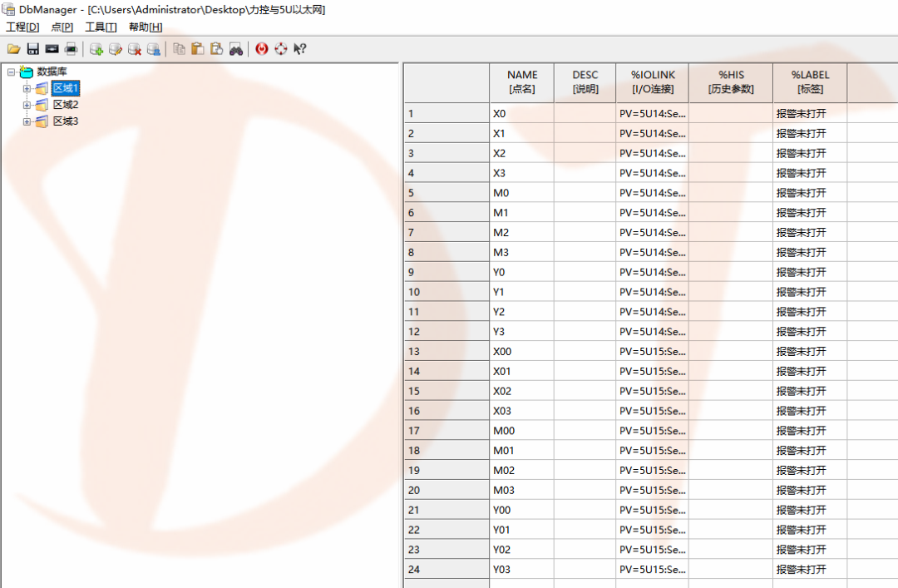Open the 点[P] menu
This screenshot has height=588, width=898.
coord(62,27)
